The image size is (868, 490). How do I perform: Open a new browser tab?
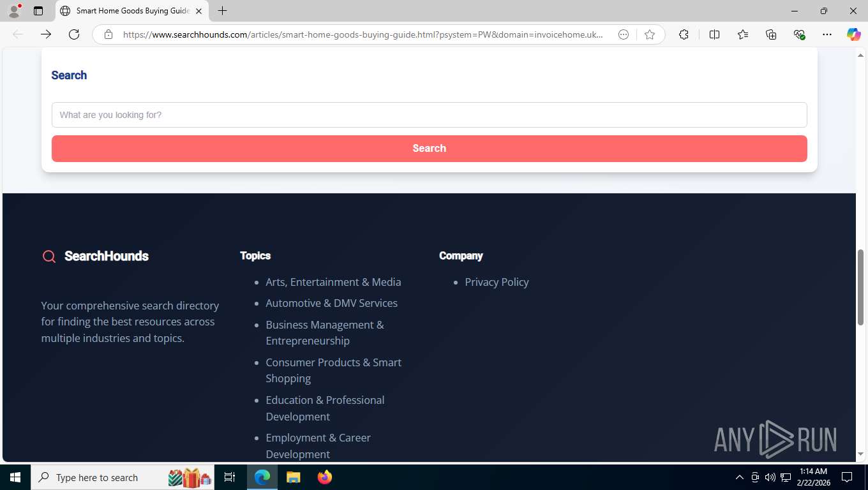click(x=222, y=11)
